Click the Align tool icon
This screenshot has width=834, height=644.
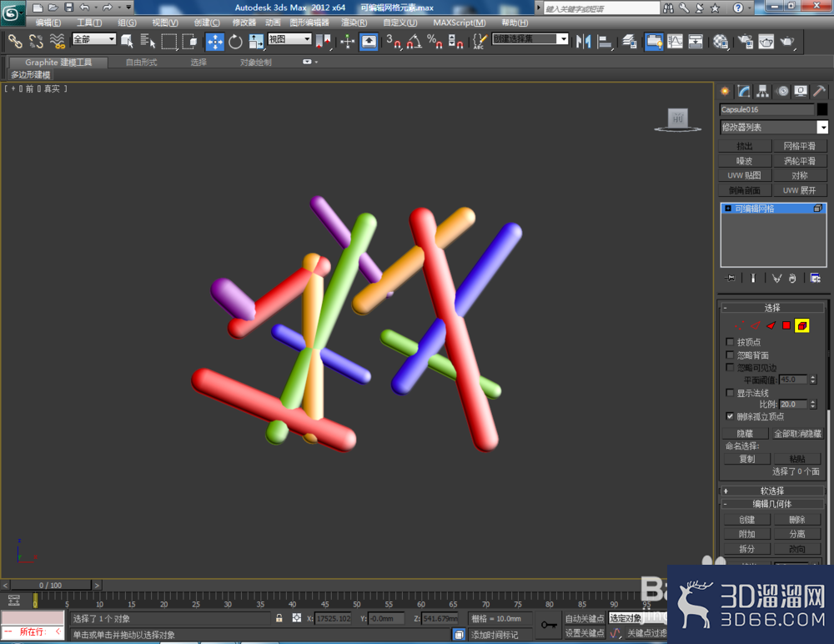(604, 41)
